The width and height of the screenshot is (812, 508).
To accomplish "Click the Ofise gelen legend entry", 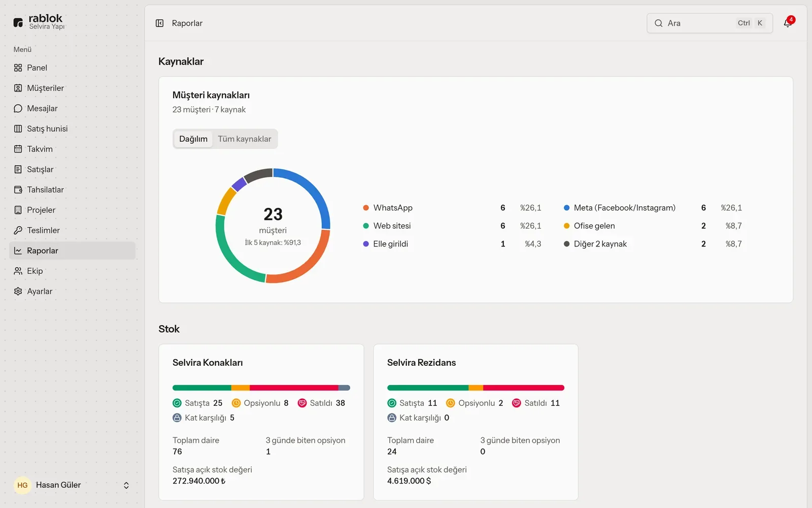I will (x=653, y=226).
